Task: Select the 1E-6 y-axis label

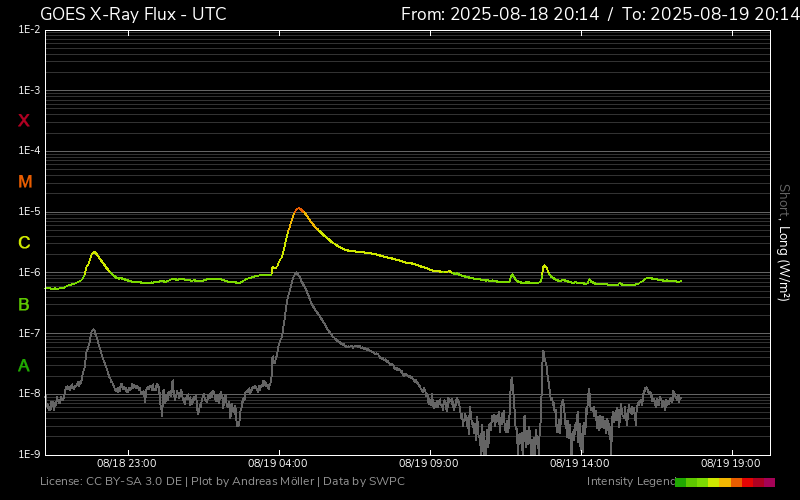Action: tap(29, 272)
